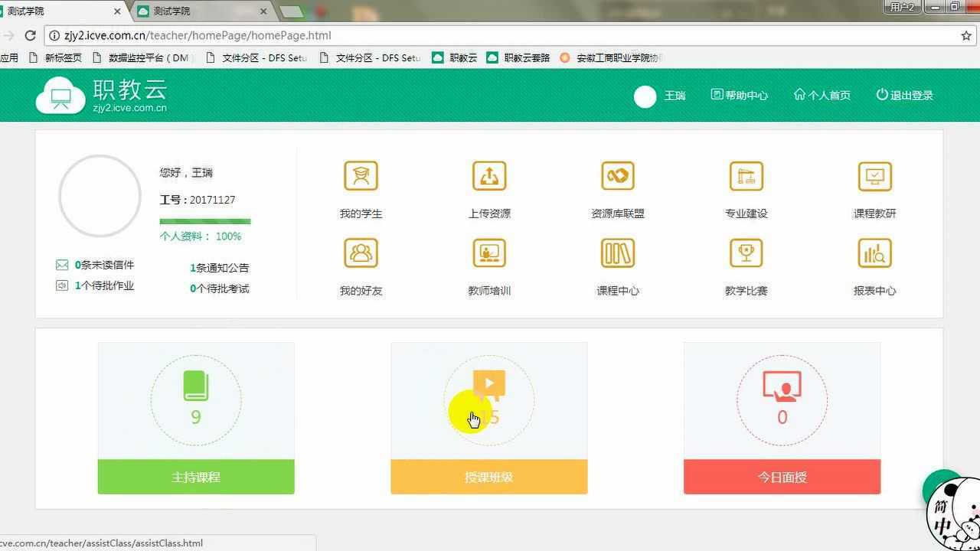Click the 职教云 cloud logo
The width and height of the screenshot is (980, 551).
pos(60,96)
